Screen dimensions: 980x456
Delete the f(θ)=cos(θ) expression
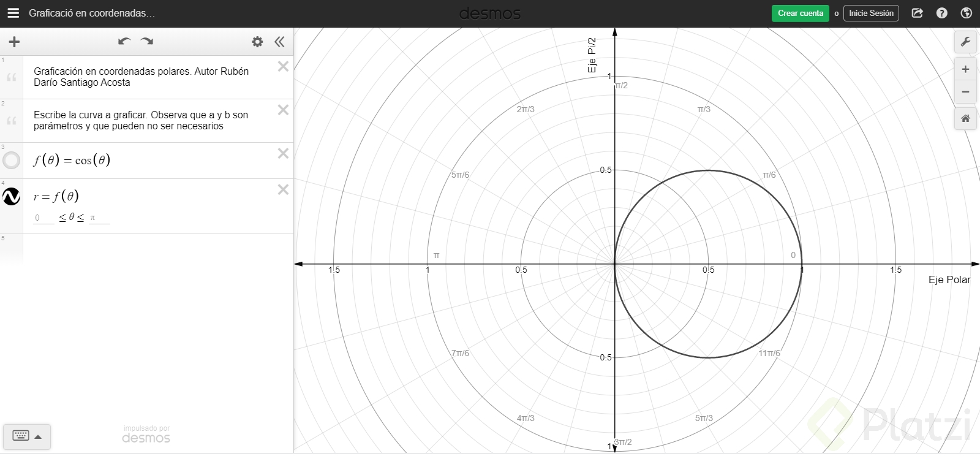283,153
